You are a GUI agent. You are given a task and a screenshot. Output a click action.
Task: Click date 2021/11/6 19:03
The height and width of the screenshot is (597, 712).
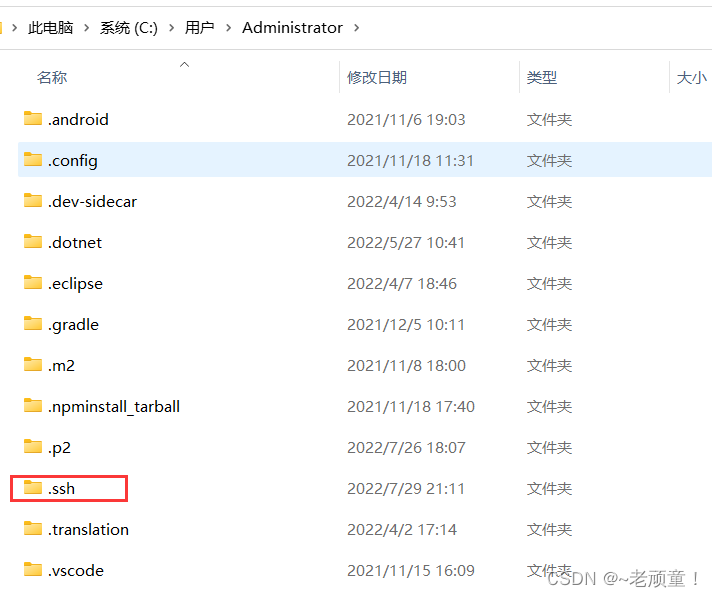point(406,120)
